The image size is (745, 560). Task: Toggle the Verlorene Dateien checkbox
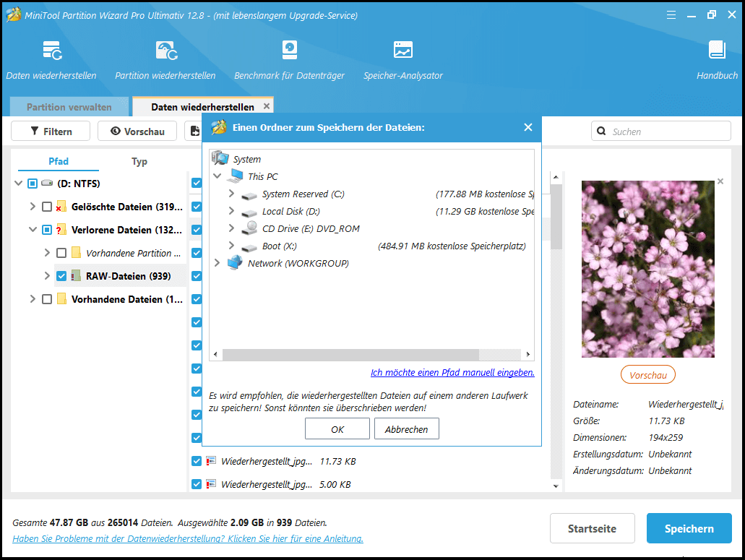(x=46, y=230)
